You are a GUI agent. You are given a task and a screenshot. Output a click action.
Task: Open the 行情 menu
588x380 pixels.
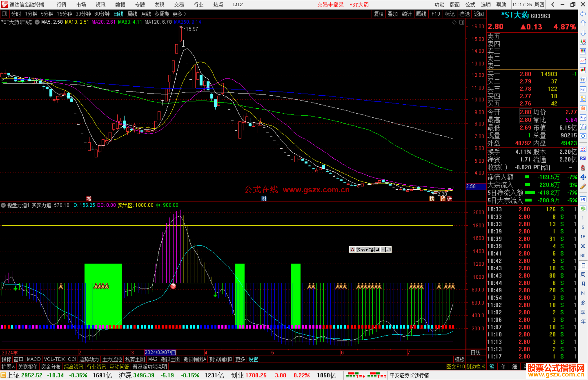coord(62,5)
